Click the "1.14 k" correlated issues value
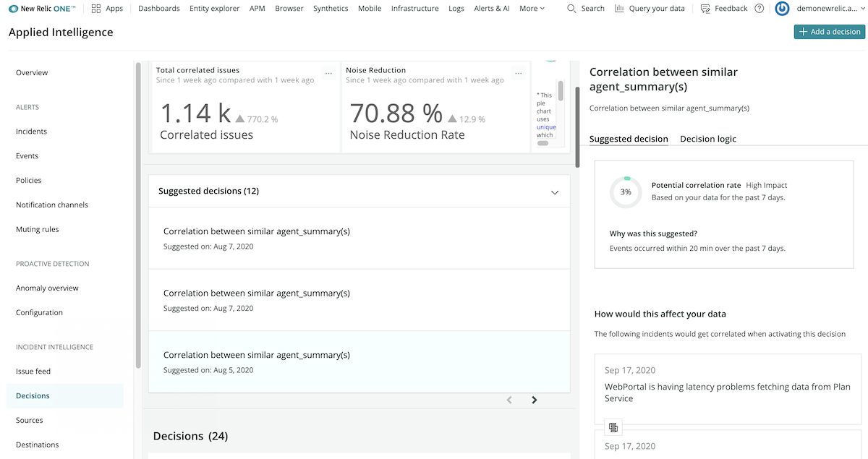Screen dimensions: 868x459 (195, 113)
